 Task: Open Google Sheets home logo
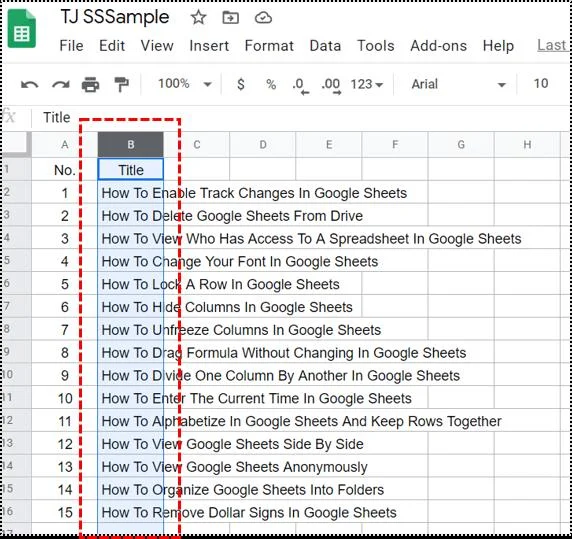(22, 29)
